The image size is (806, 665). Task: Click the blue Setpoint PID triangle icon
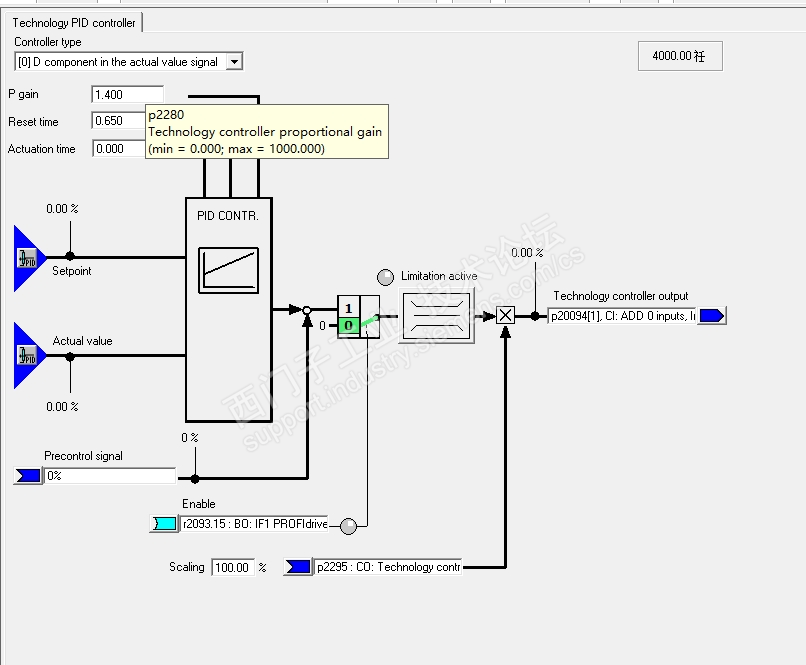29,258
